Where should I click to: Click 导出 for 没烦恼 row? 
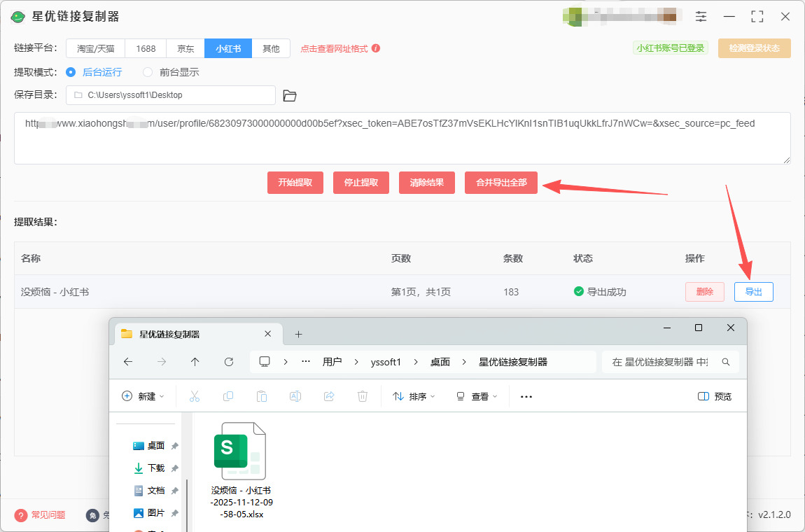point(754,292)
